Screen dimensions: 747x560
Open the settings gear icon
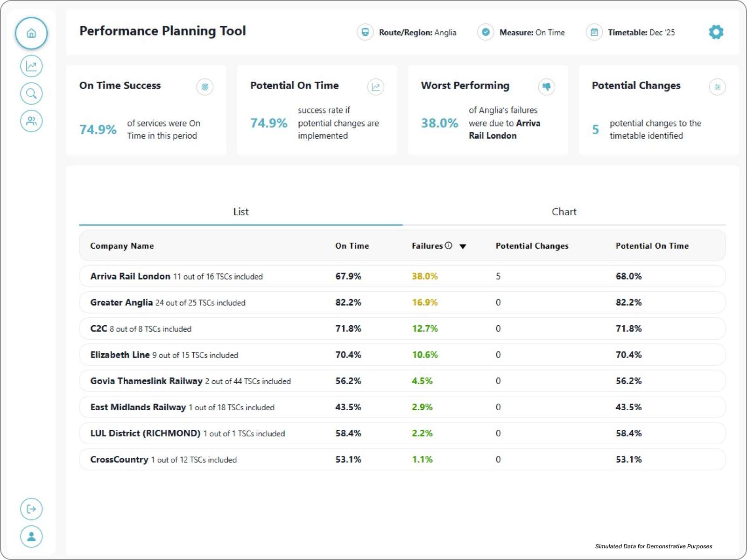pos(716,32)
